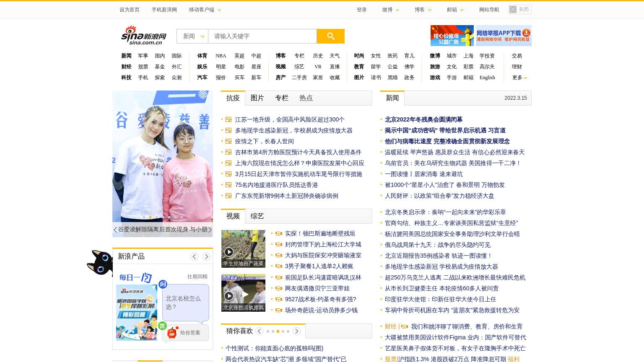The image size is (644, 362).
Task: Open 网站导航 link
Action: [489, 10]
